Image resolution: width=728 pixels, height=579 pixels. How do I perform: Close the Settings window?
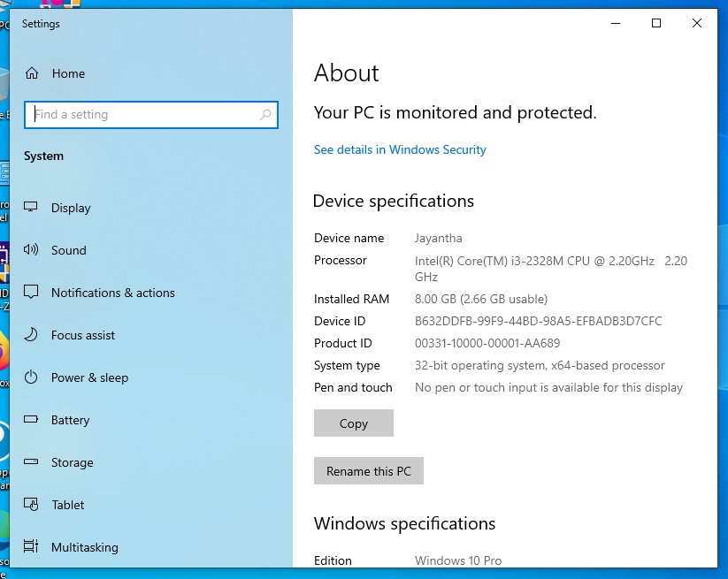point(696,23)
